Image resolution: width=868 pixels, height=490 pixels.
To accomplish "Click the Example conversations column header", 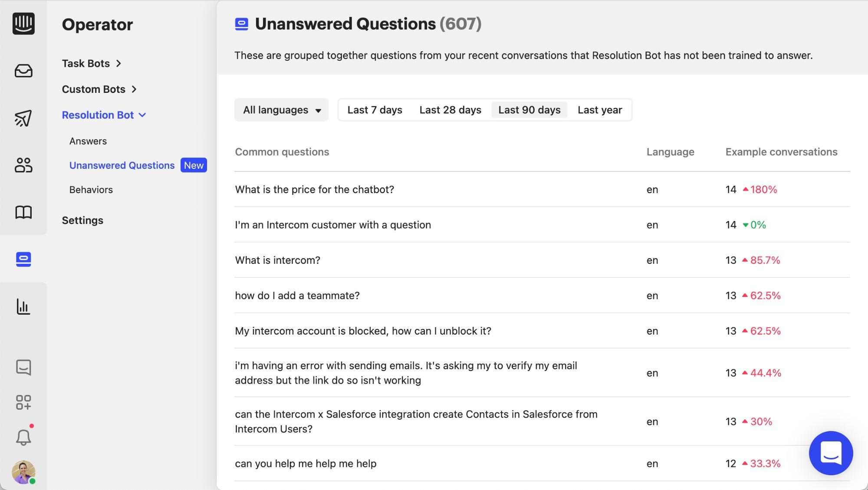I will 782,152.
